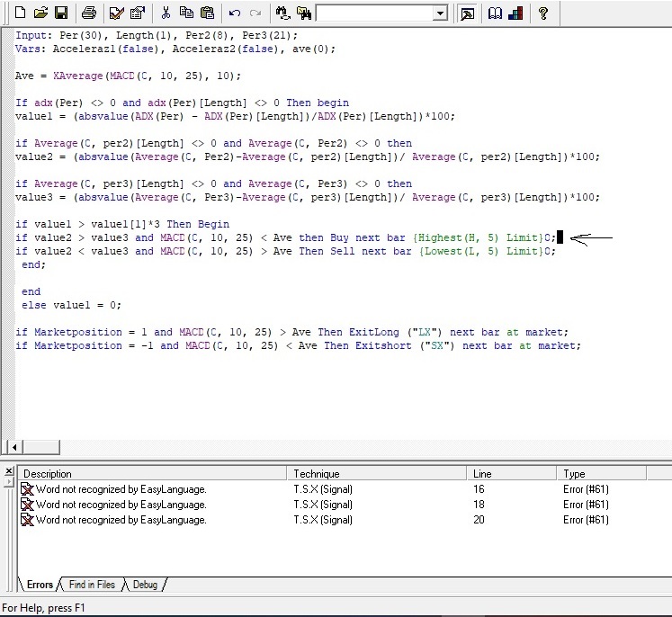Click the Print icon in toolbar
The height and width of the screenshot is (617, 672).
(88, 13)
